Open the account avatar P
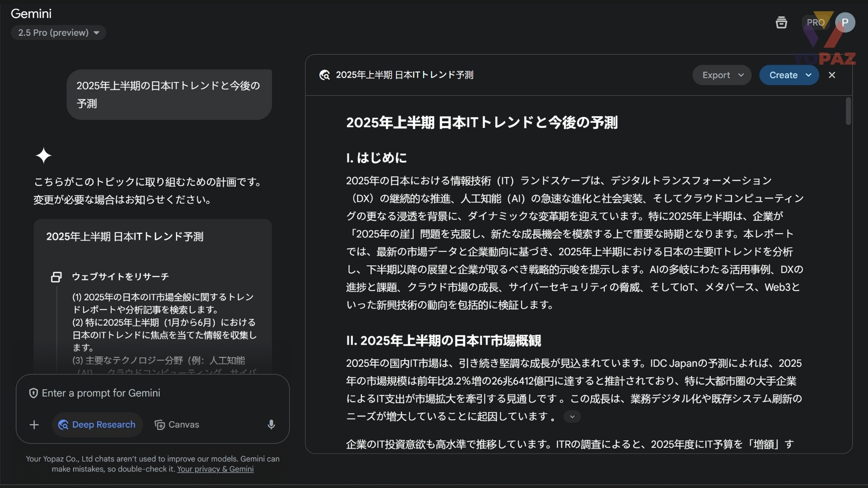Viewport: 868px width, 488px height. click(844, 23)
